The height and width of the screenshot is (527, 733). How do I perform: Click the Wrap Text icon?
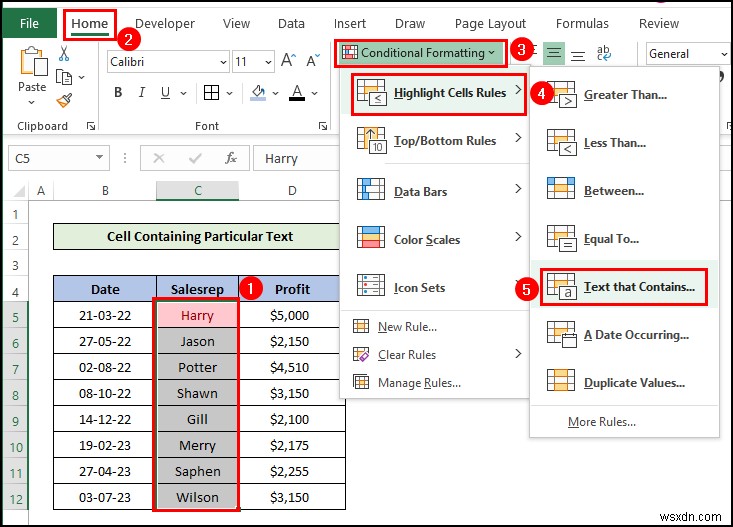coord(604,53)
